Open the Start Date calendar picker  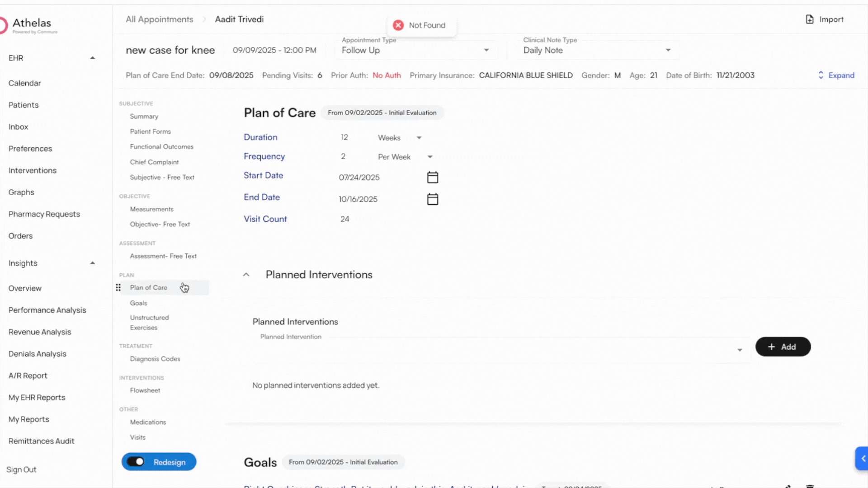click(x=432, y=177)
